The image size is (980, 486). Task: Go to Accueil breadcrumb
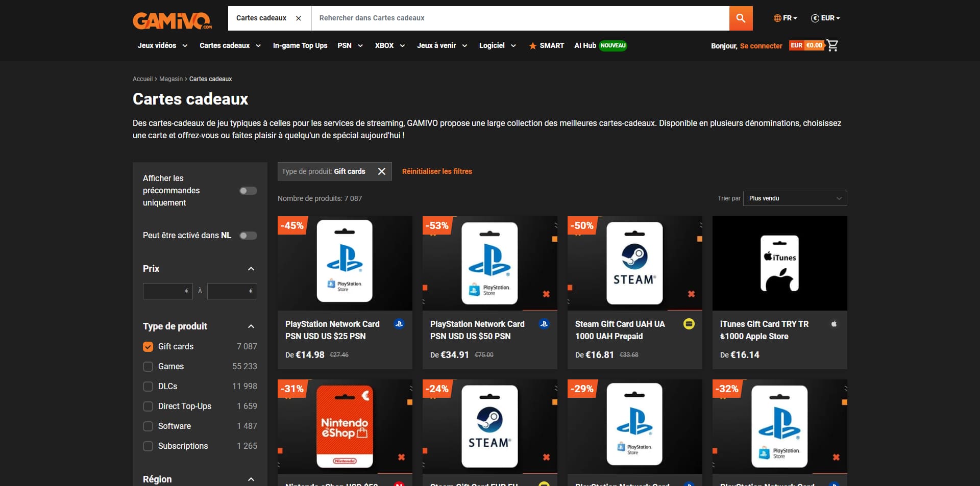click(x=142, y=79)
